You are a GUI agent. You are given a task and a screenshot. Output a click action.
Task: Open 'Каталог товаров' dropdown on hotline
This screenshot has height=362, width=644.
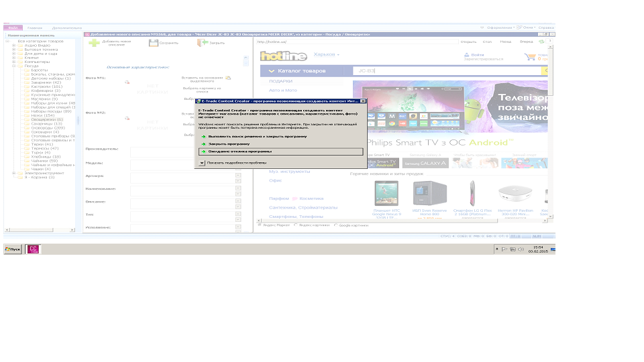(x=302, y=70)
